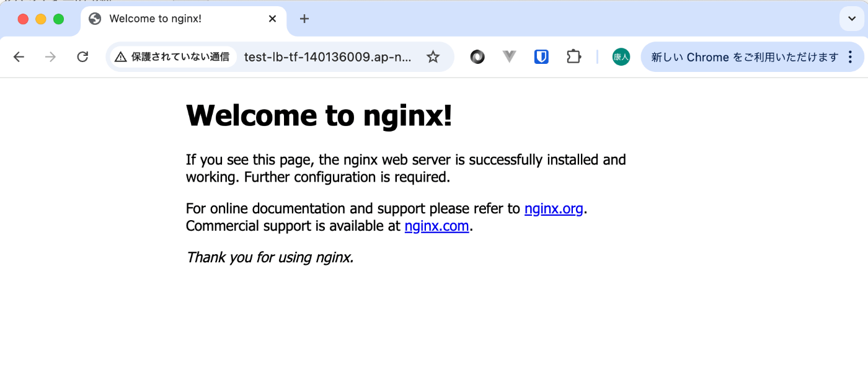The width and height of the screenshot is (868, 387).
Task: Open the gray V-shaped extension icon
Action: click(510, 57)
